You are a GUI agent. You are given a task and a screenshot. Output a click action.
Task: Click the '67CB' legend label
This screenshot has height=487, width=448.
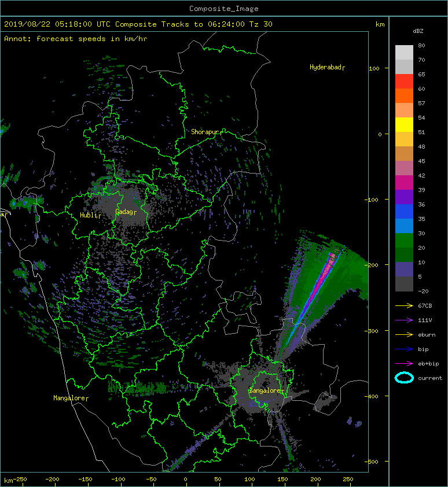(x=425, y=305)
